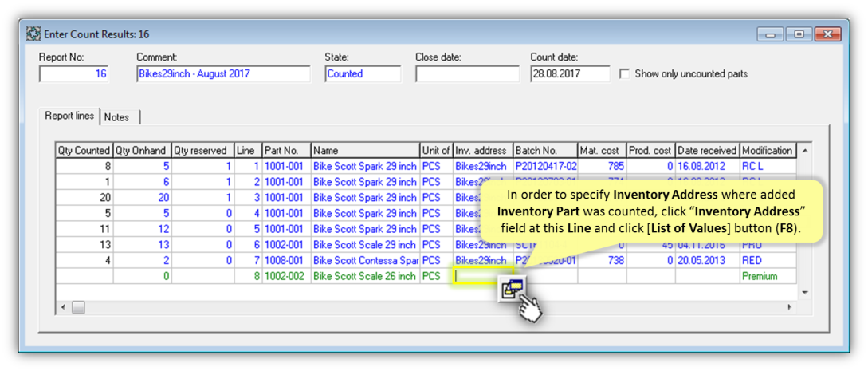This screenshot has width=868, height=371.
Task: Click the Date received column header
Action: 707,151
